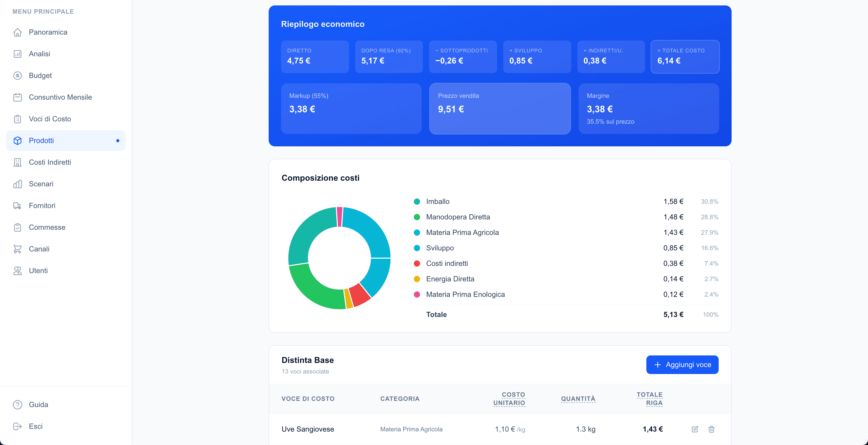Click the Energia Diretta yellow dot

[417, 279]
